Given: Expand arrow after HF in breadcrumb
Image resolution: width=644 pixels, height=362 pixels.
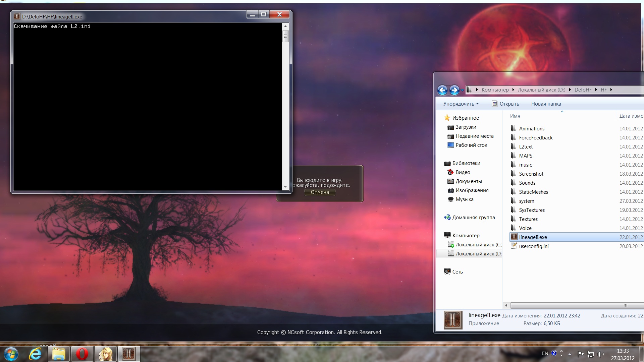Looking at the screenshot, I should pos(611,90).
